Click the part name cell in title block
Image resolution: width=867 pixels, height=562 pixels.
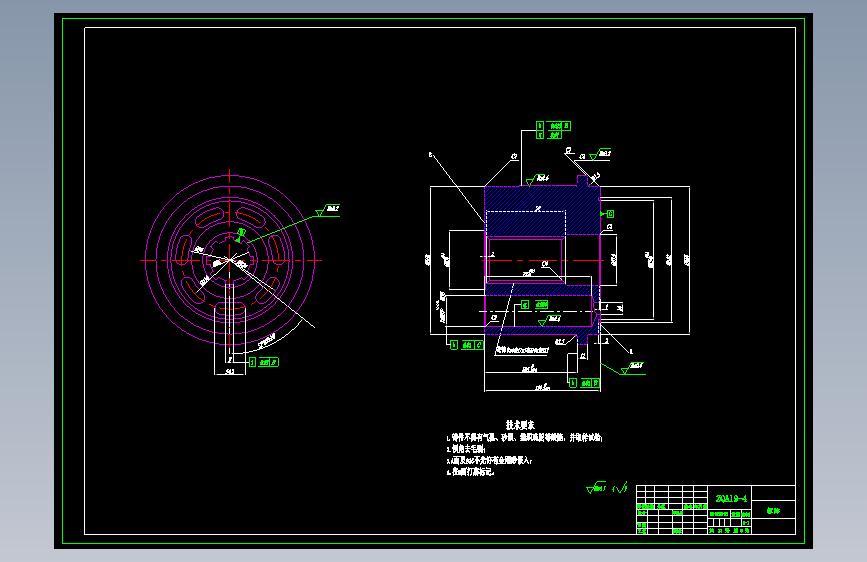pos(773,511)
